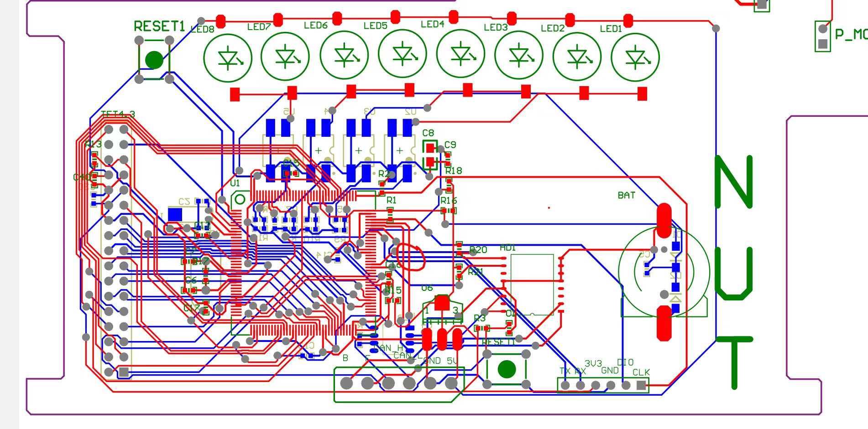
Task: Click the TX pin label
Action: click(x=565, y=371)
